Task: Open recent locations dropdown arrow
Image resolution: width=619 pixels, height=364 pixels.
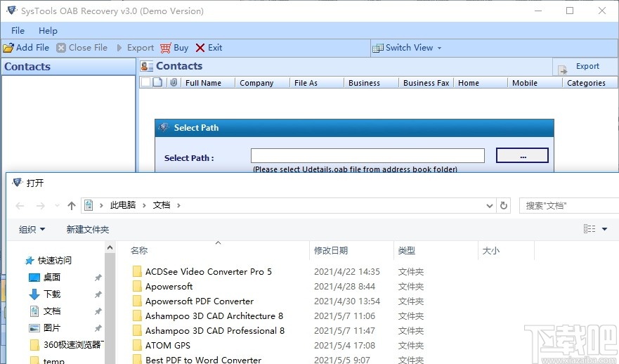Action: pos(57,206)
